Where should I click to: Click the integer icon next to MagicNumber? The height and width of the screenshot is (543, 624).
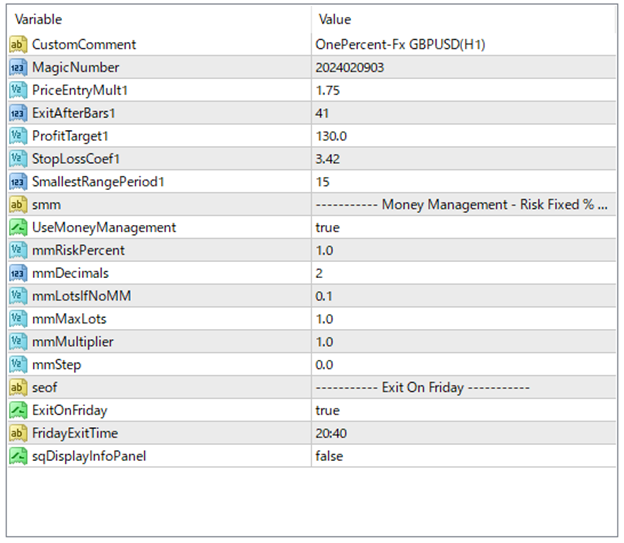click(17, 67)
